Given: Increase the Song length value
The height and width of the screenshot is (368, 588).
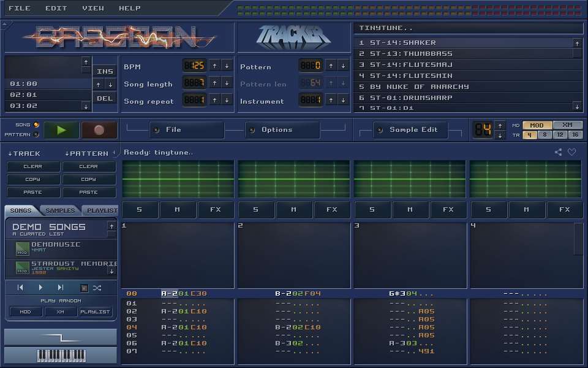Looking at the screenshot, I should [214, 83].
